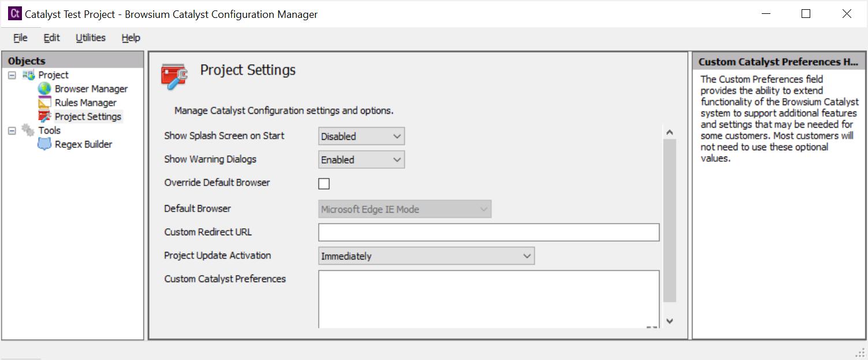The width and height of the screenshot is (868, 360).
Task: Open the Utilities menu
Action: pyautogui.click(x=90, y=38)
